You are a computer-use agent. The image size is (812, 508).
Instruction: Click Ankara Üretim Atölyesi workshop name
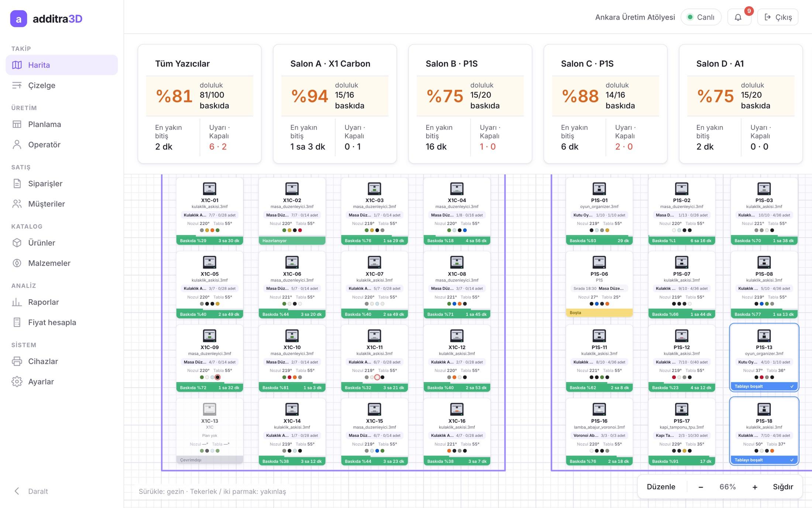635,17
